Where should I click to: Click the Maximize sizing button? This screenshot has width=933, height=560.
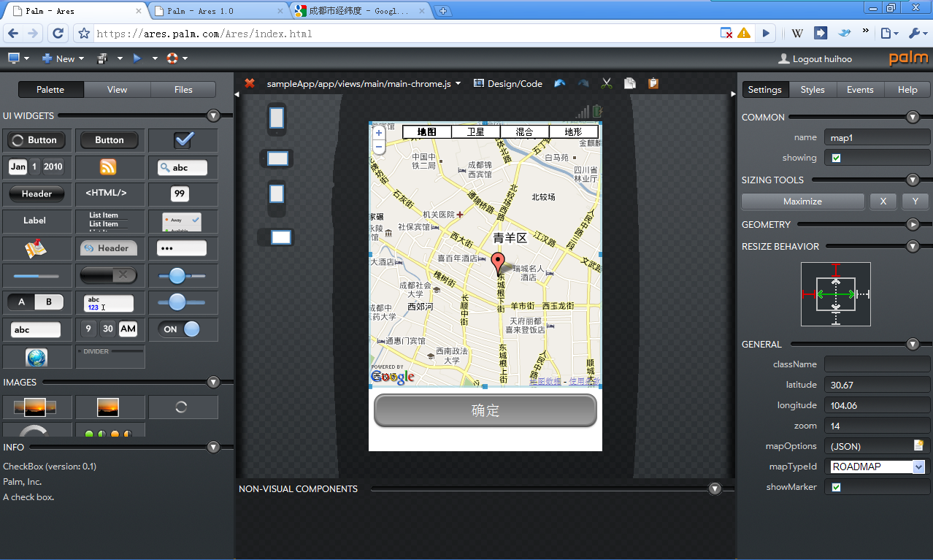coord(802,202)
